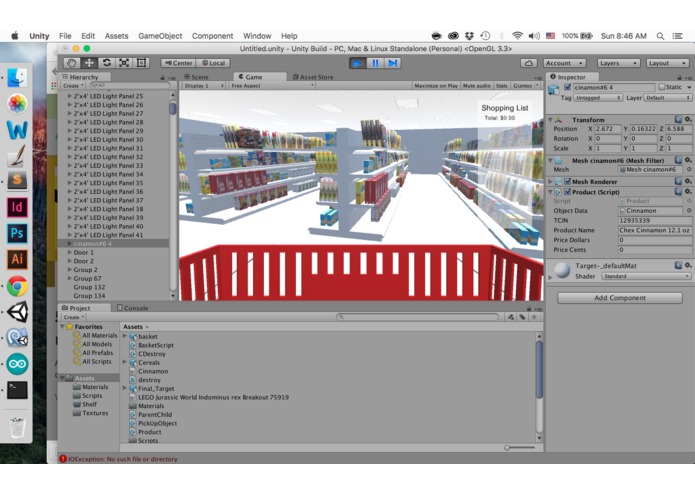Click Create button in Hierarchy panel
The image size is (695, 494).
coord(73,86)
